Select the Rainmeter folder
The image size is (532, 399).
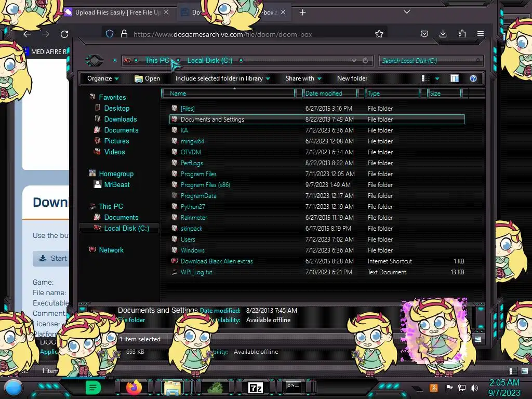pyautogui.click(x=194, y=218)
